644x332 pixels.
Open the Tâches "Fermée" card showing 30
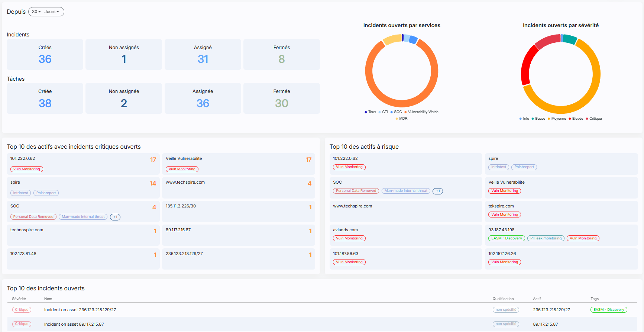click(x=281, y=99)
